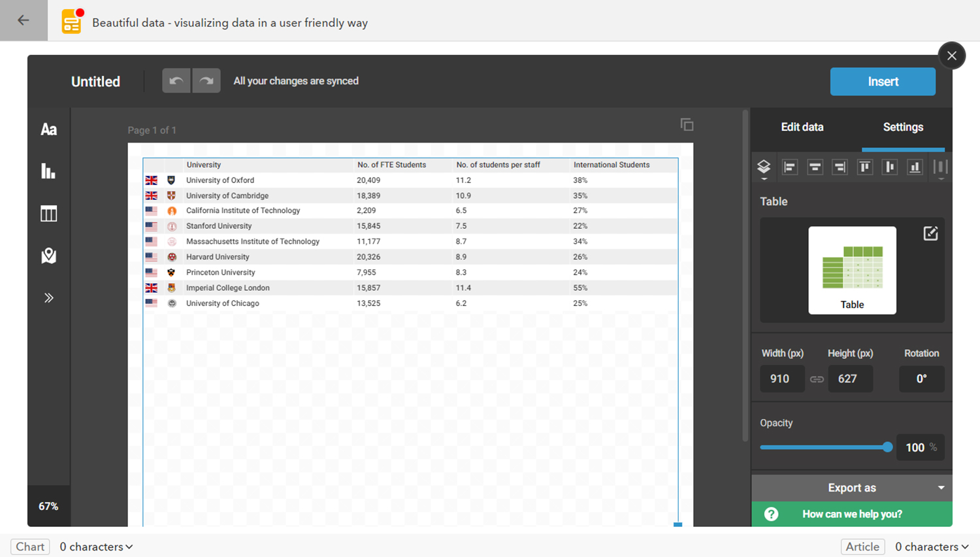Click the Untitled project title
Viewport: 980px width, 557px height.
pos(95,82)
